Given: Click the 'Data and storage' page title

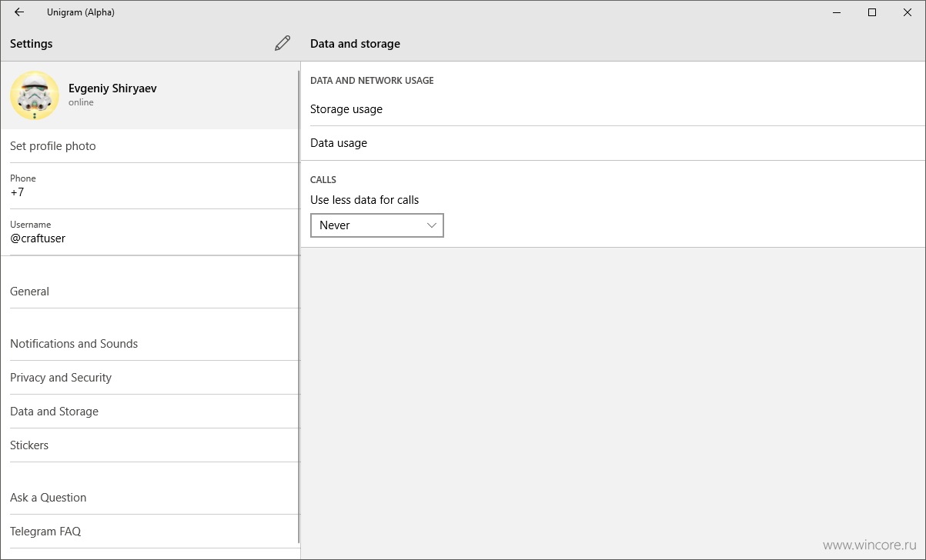Looking at the screenshot, I should click(355, 44).
